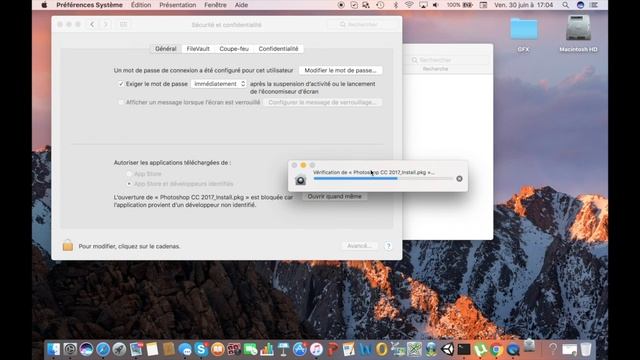640x360 pixels.
Task: Toggle "Afficher un message" lock screen checkbox
Action: coord(121,102)
